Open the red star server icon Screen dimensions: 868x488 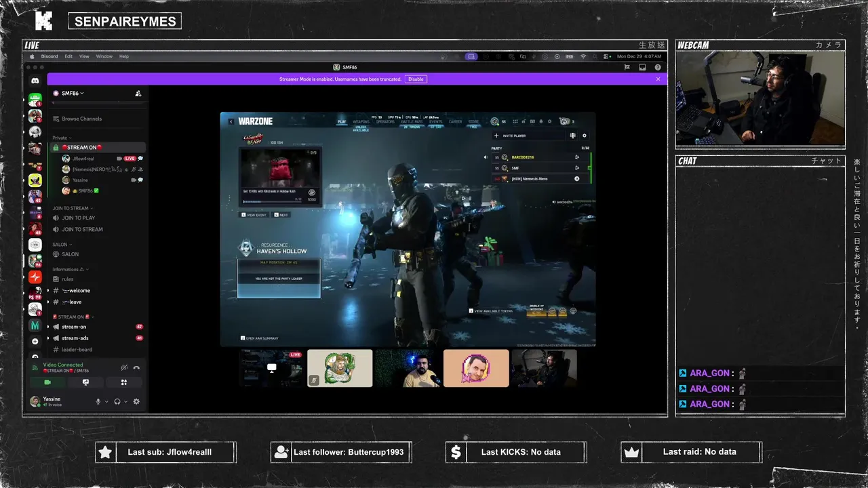(35, 277)
